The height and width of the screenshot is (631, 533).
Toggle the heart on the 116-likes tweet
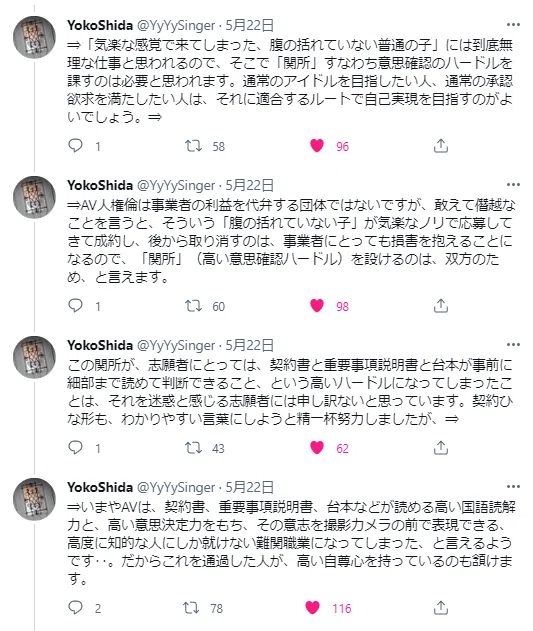312,607
